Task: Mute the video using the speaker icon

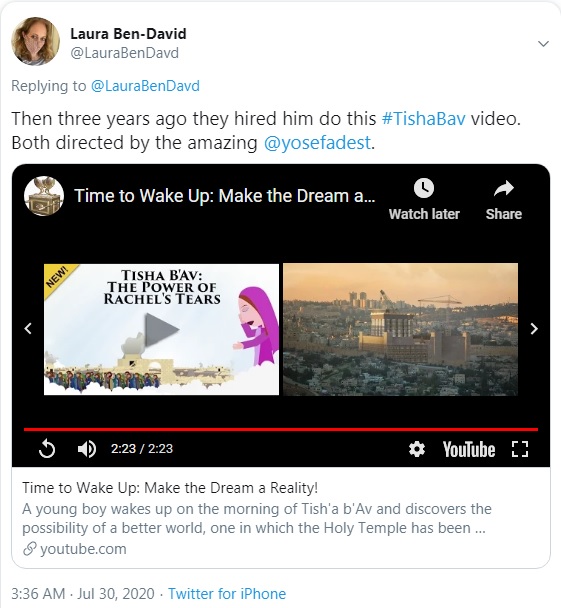Action: (87, 449)
